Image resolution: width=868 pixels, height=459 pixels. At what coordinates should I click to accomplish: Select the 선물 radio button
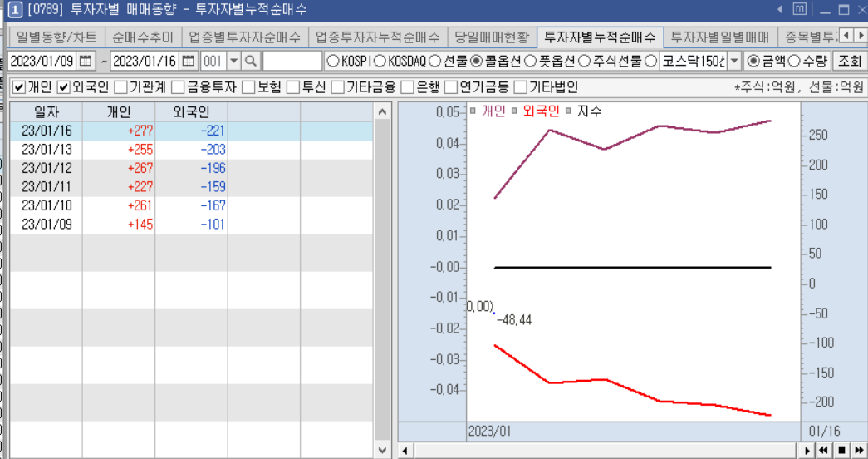click(435, 61)
